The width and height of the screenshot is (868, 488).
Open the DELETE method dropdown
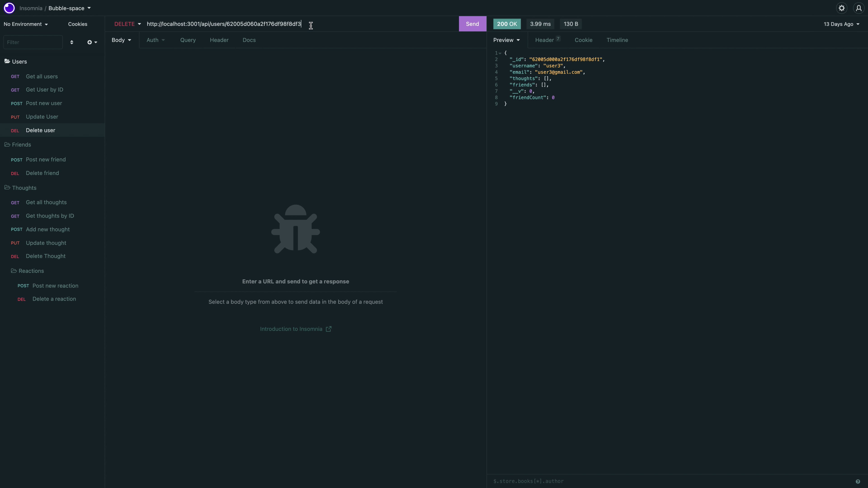127,24
